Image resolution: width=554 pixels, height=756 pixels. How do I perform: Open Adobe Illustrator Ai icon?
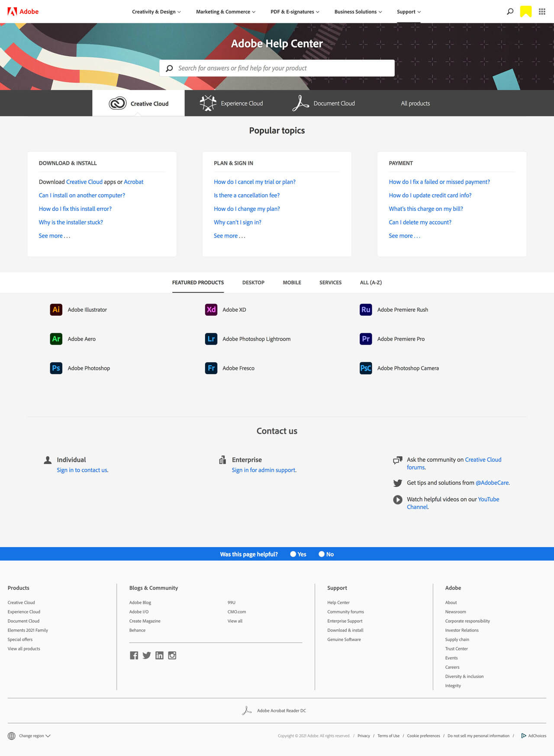(56, 309)
